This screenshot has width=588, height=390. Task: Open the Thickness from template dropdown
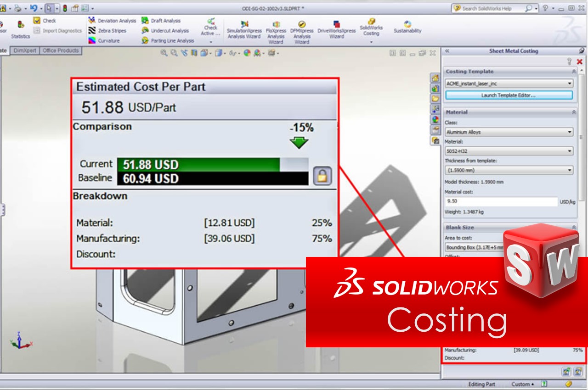(509, 170)
